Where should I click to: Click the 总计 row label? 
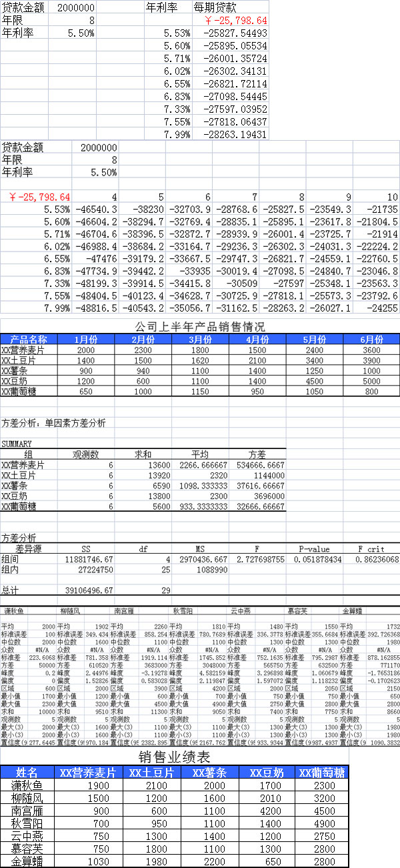pyautogui.click(x=11, y=590)
